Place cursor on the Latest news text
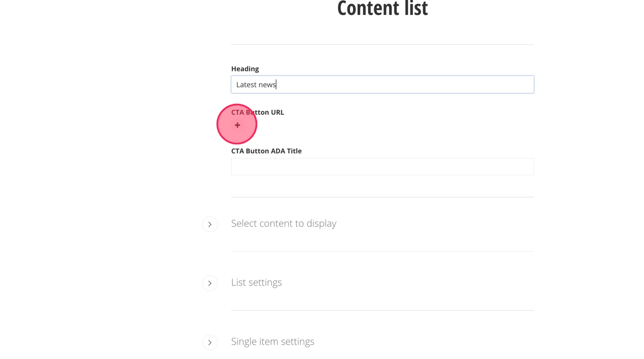Screen dimensions: 644x359 tap(256, 85)
